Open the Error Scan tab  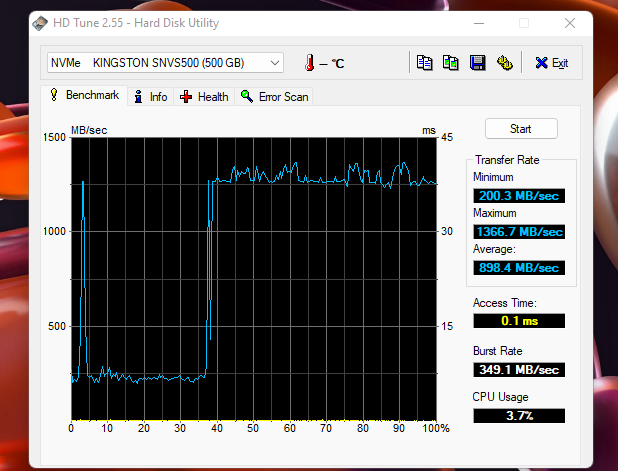274,97
